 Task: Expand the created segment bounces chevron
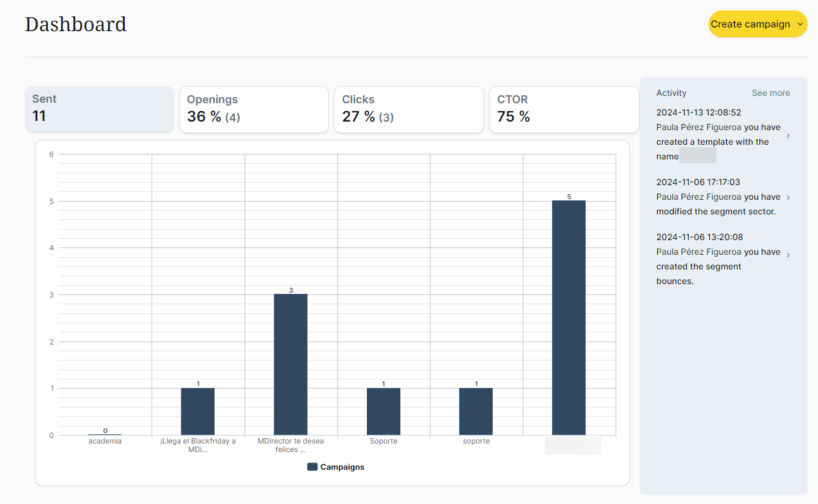pos(788,255)
